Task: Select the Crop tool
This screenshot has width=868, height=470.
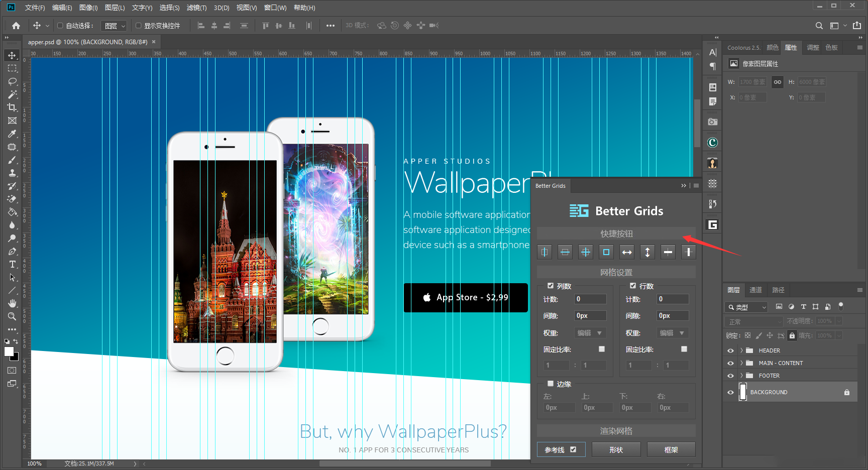Action: [x=12, y=107]
